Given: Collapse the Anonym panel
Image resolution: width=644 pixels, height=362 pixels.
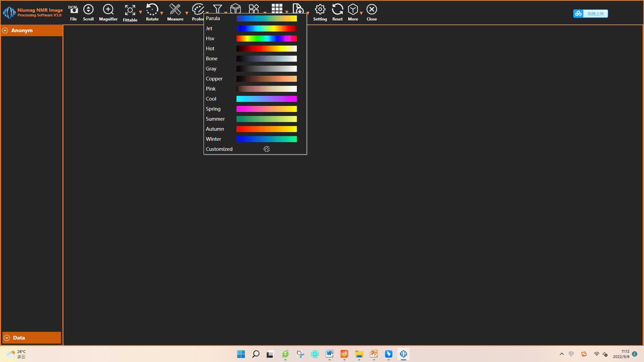Looking at the screenshot, I should pyautogui.click(x=5, y=31).
